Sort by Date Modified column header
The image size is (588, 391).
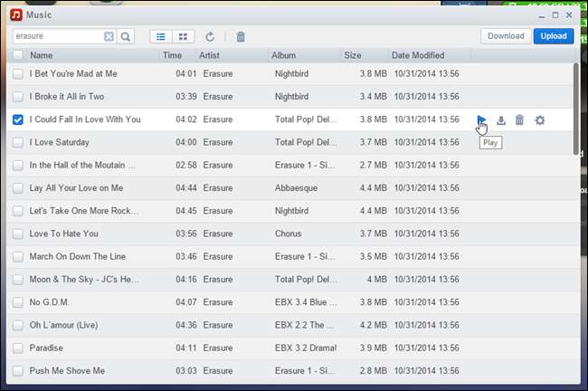coord(418,55)
